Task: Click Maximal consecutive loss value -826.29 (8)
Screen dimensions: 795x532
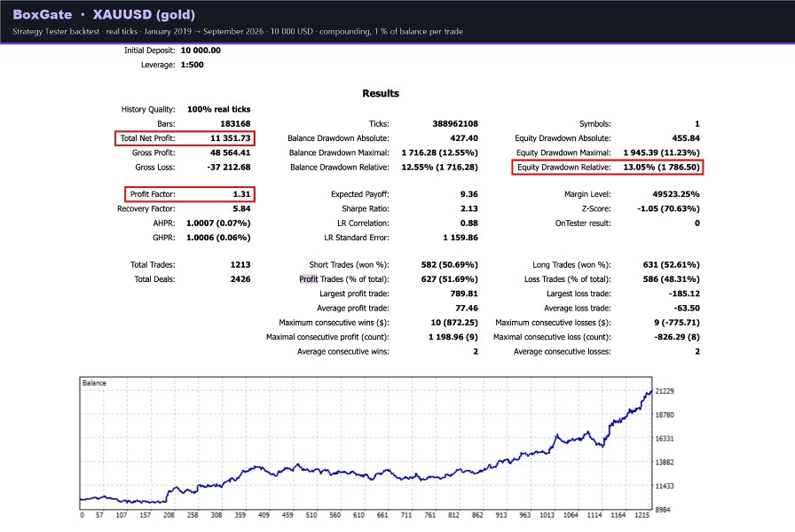Action: point(677,337)
